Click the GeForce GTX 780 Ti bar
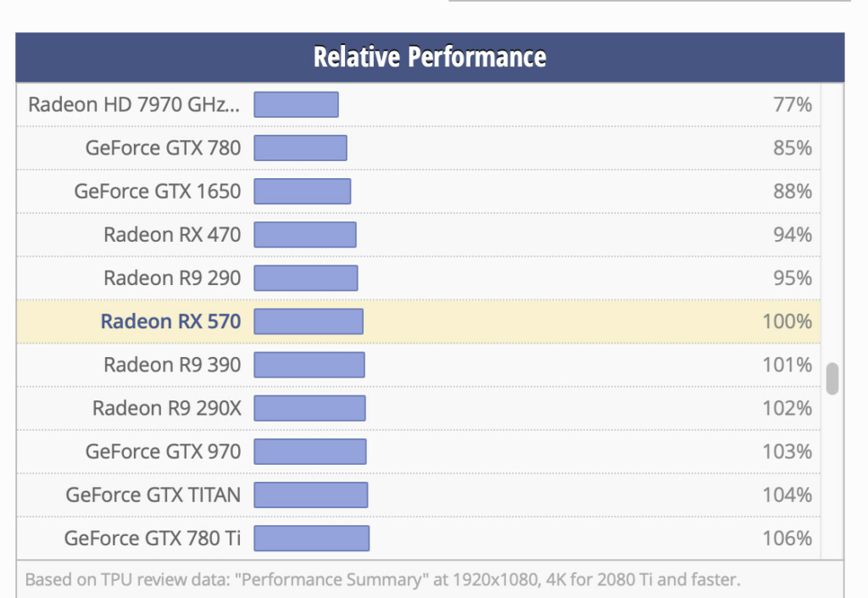Screen dimensions: 868x598 click(x=311, y=538)
